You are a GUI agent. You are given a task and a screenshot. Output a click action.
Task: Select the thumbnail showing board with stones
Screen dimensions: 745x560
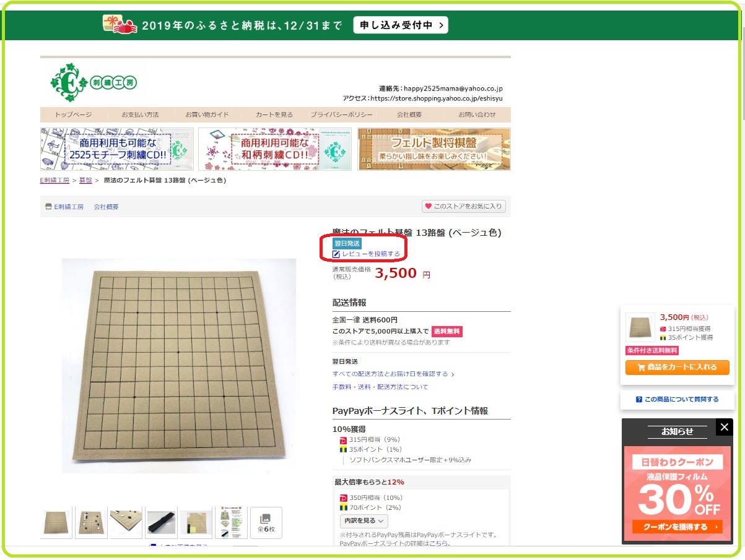click(x=91, y=523)
